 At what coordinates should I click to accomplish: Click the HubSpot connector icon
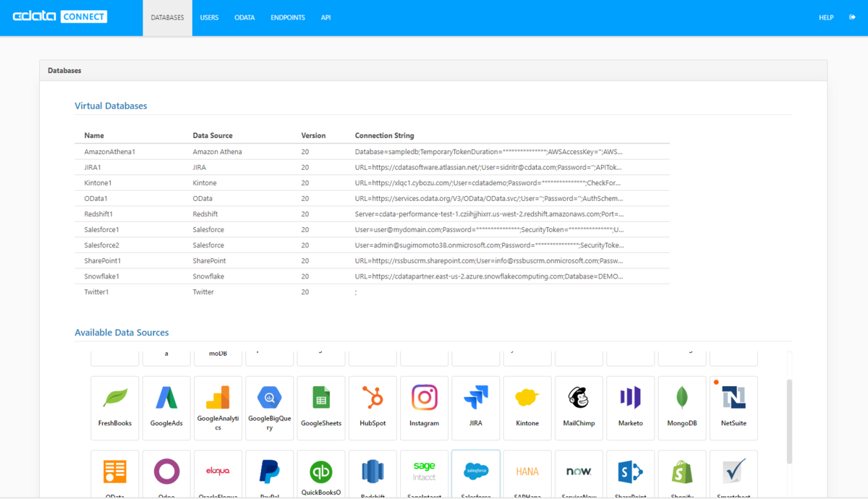click(373, 408)
